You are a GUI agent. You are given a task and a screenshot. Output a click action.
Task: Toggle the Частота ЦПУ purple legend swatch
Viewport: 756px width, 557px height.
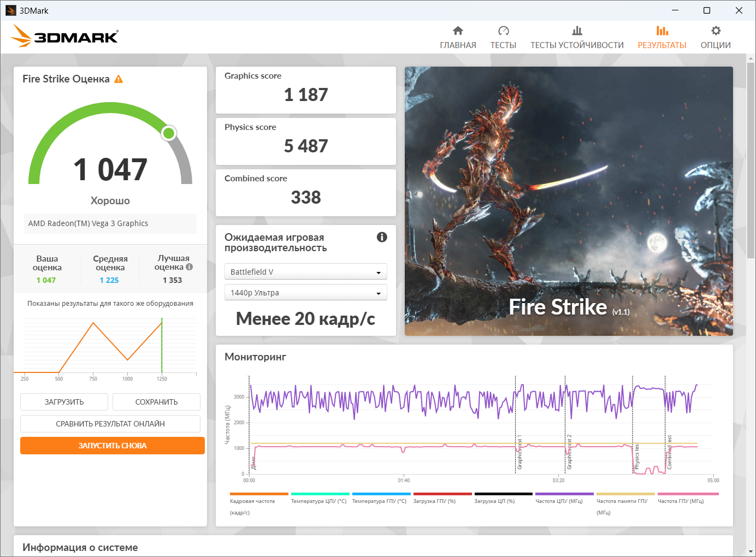click(x=564, y=494)
